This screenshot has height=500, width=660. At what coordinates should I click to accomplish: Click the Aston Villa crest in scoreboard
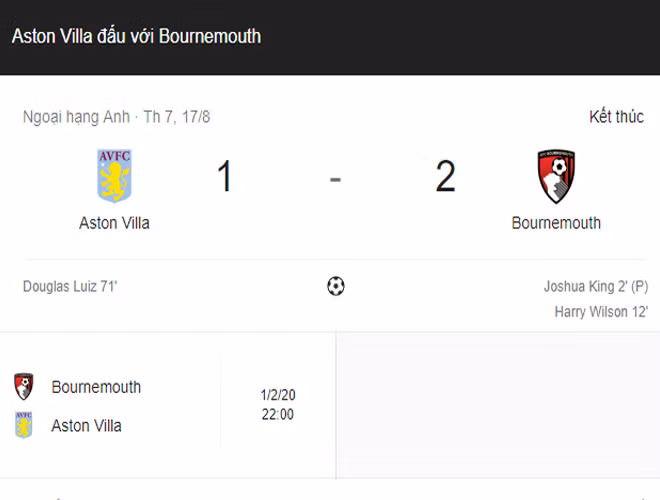[114, 176]
